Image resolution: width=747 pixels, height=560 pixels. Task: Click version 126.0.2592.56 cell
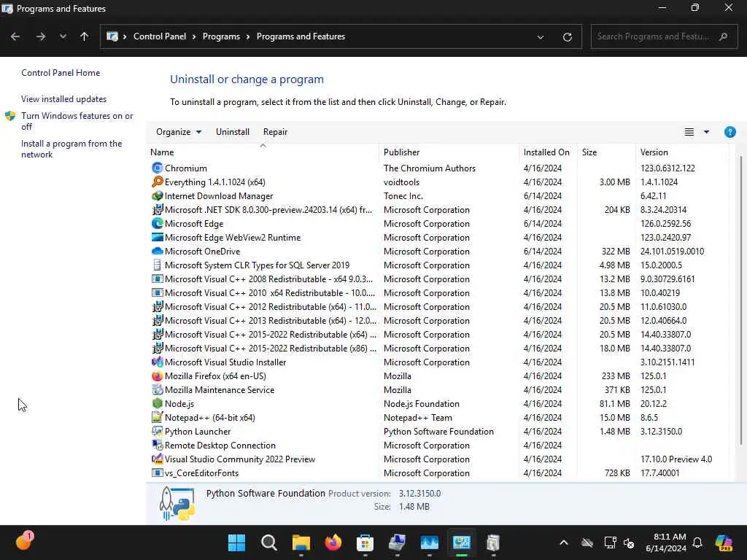665,223
